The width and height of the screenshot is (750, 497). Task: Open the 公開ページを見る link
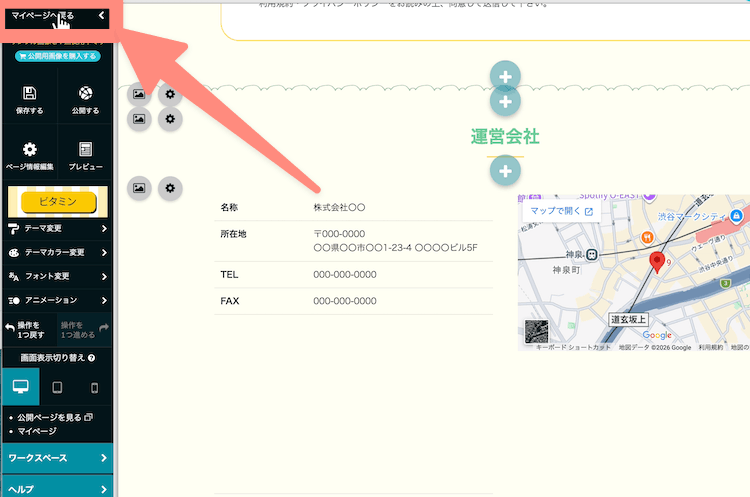(55, 417)
